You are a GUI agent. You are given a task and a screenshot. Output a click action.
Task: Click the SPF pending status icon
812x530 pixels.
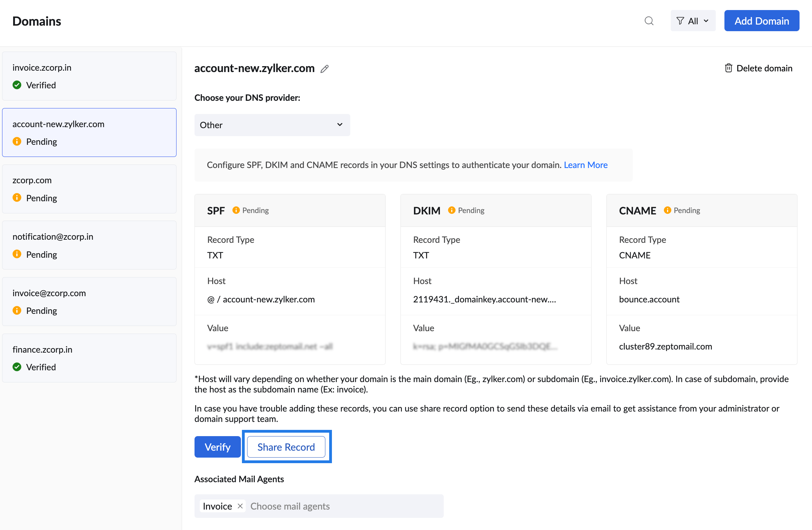(x=236, y=210)
